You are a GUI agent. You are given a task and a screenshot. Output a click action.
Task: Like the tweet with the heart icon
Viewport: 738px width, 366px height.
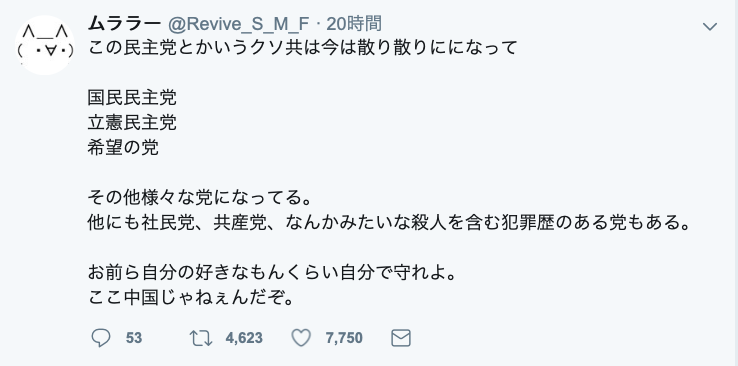coord(301,338)
